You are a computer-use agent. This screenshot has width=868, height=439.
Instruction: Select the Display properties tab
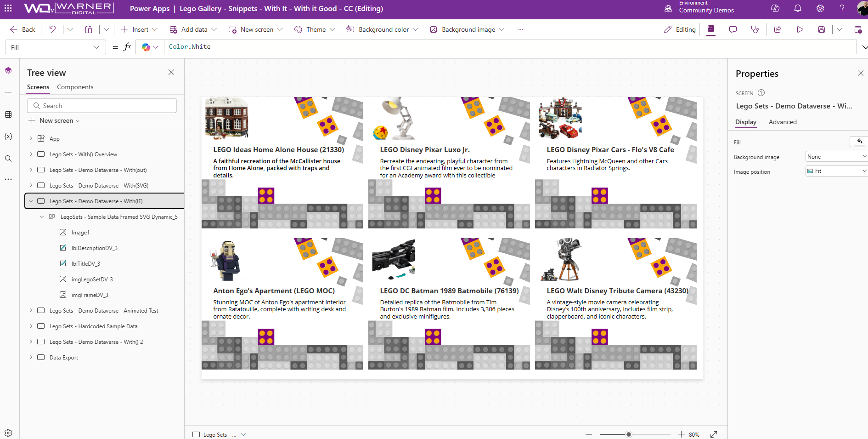746,122
